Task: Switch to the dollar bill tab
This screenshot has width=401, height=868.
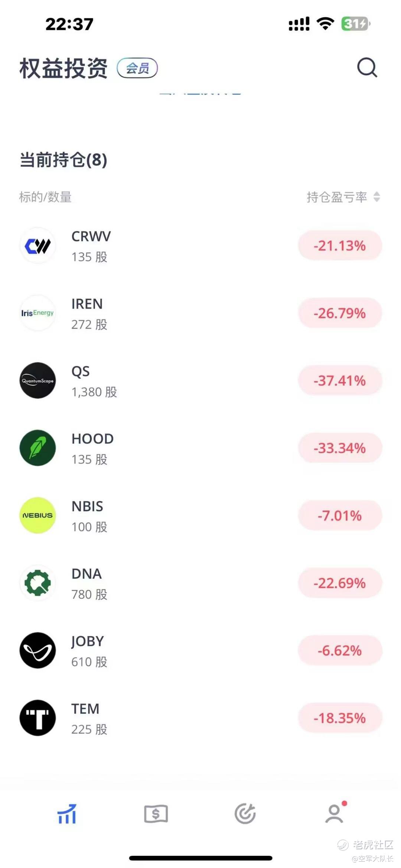Action: [156, 814]
